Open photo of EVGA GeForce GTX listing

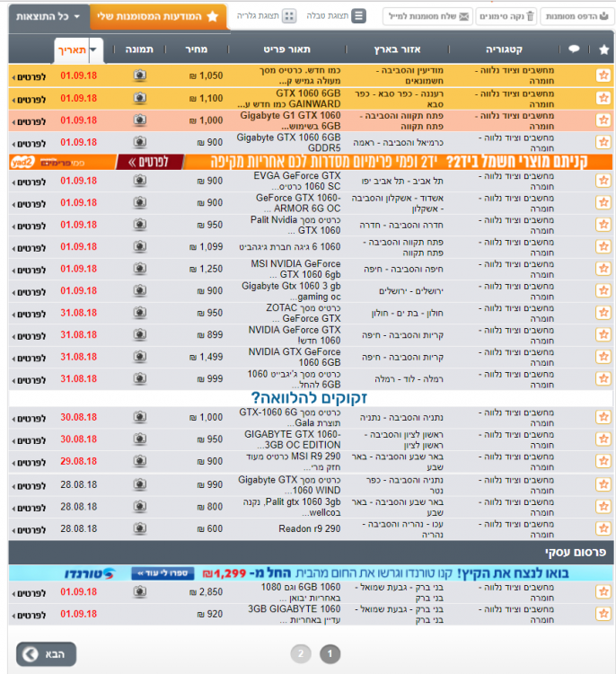[x=139, y=181]
